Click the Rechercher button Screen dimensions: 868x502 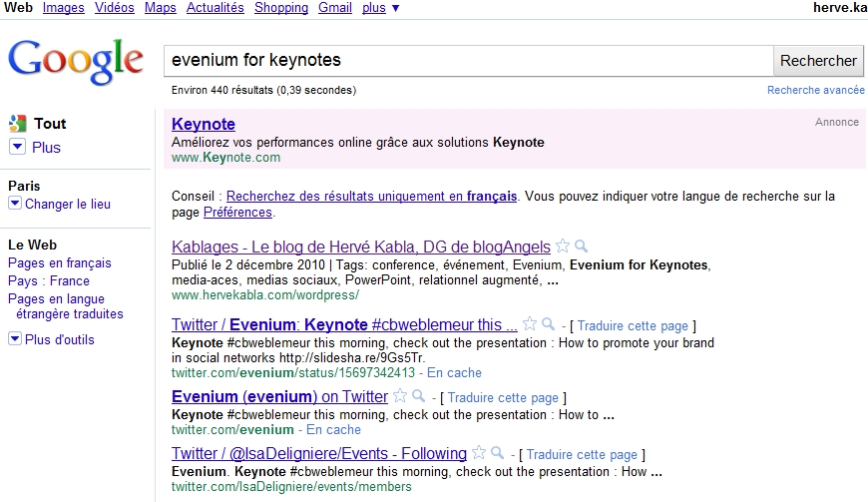(818, 61)
